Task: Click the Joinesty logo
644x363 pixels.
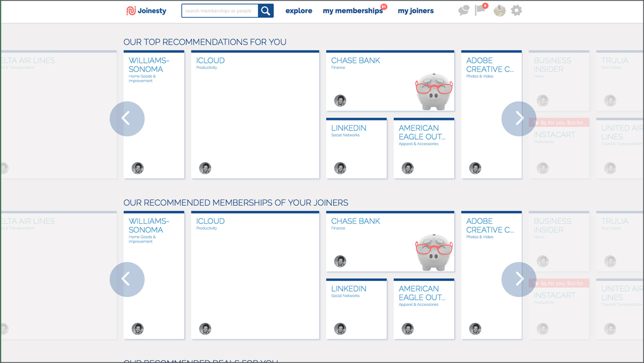Action: tap(146, 11)
